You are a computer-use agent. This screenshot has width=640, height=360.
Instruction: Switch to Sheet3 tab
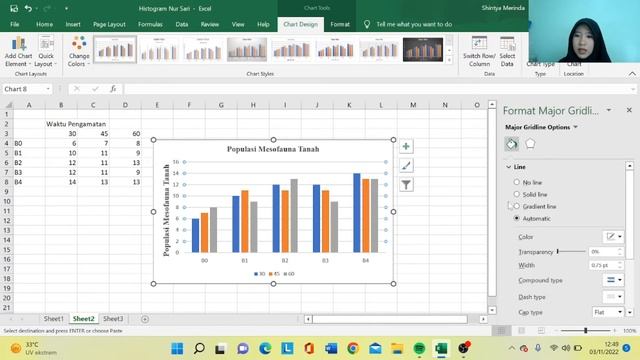[x=113, y=319]
